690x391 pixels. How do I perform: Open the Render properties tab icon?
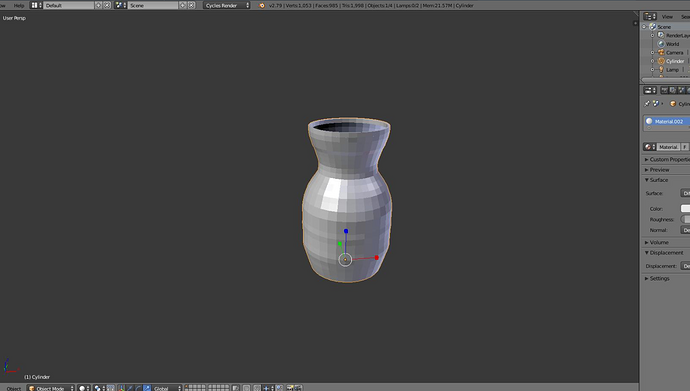point(664,90)
